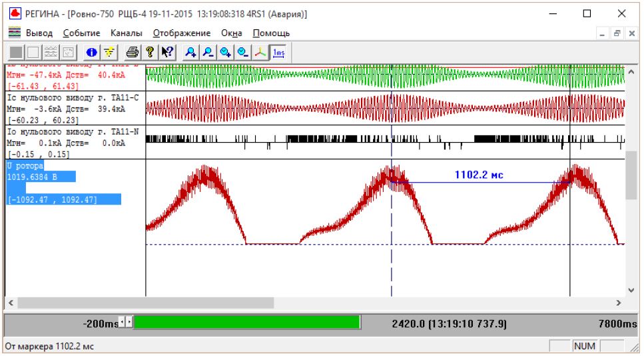Screen dimensions: 644x356
Task: Click the vertical scrollbar thumb
Action: pos(631,175)
